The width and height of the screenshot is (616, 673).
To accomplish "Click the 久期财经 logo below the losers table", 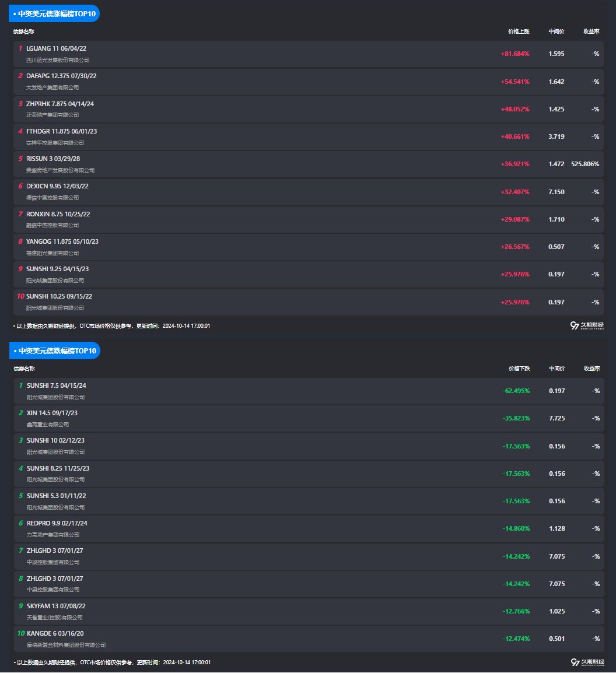I will (x=587, y=662).
